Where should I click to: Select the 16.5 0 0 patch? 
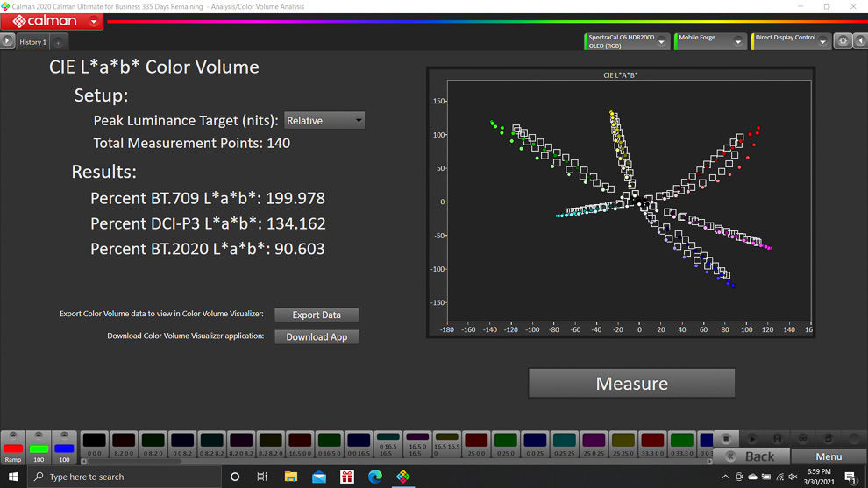tap(300, 444)
